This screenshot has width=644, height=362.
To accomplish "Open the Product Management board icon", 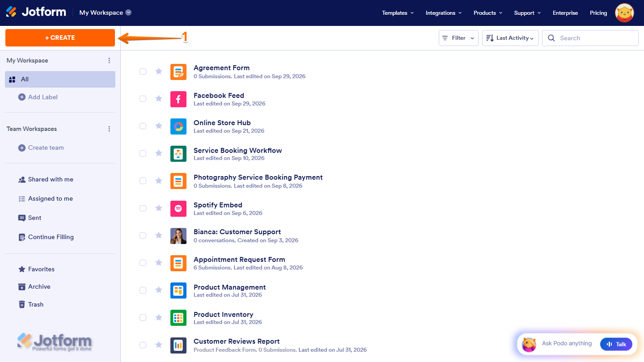I will tap(178, 290).
